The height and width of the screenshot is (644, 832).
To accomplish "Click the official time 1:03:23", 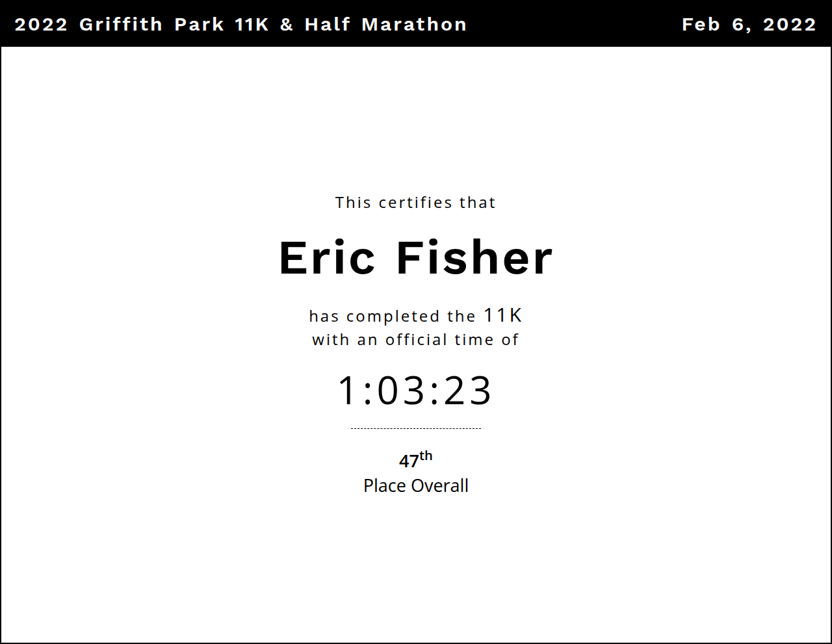I will pos(415,391).
